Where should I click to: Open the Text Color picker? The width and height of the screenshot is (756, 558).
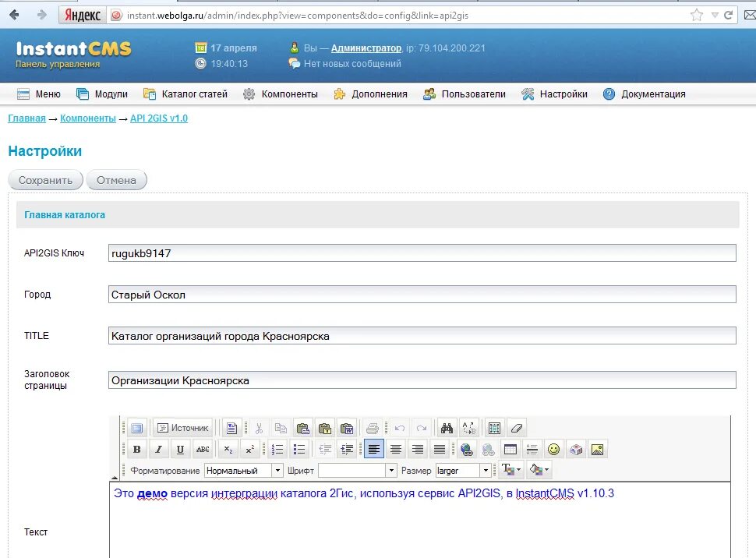point(511,469)
